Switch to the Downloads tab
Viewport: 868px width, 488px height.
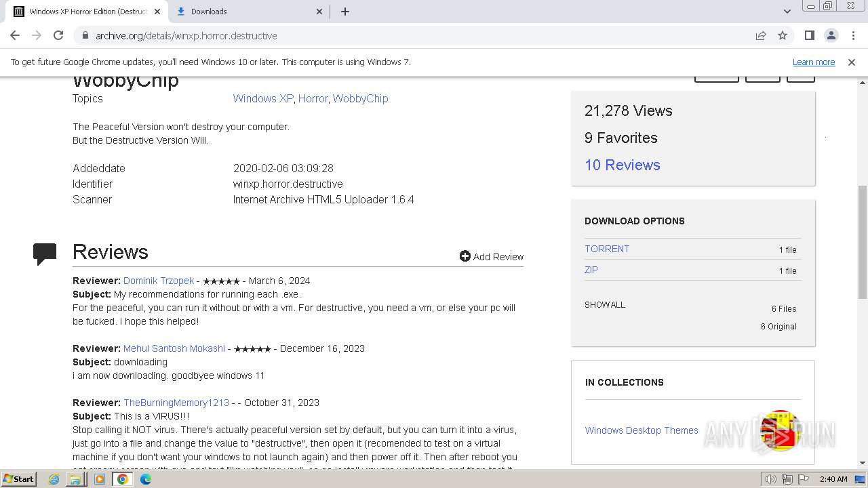tap(248, 12)
